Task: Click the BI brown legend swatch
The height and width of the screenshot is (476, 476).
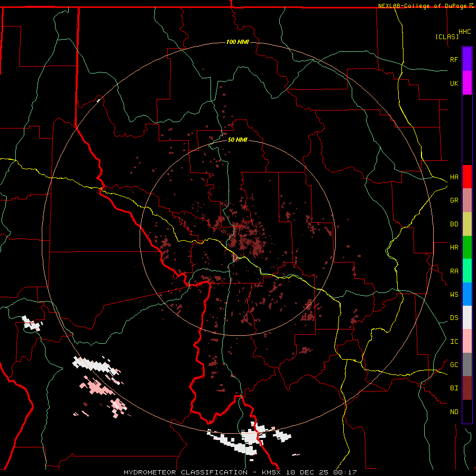Action: [x=467, y=388]
